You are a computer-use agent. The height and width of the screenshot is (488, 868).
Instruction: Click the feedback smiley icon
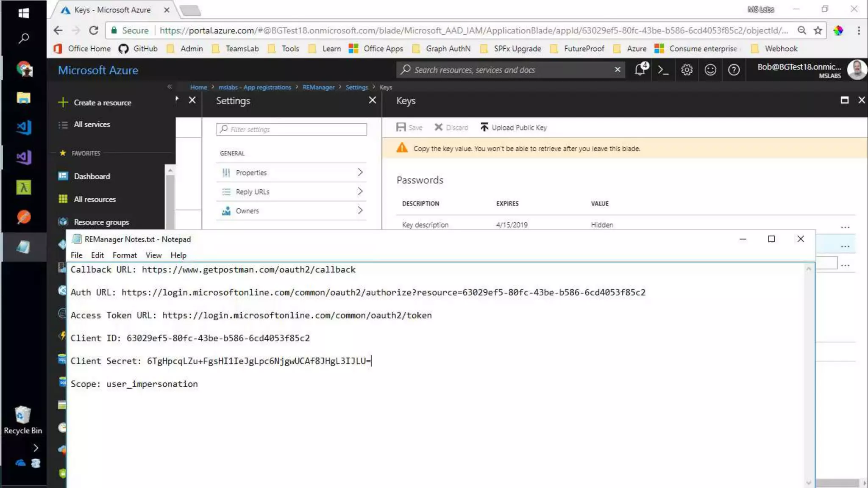click(x=710, y=70)
